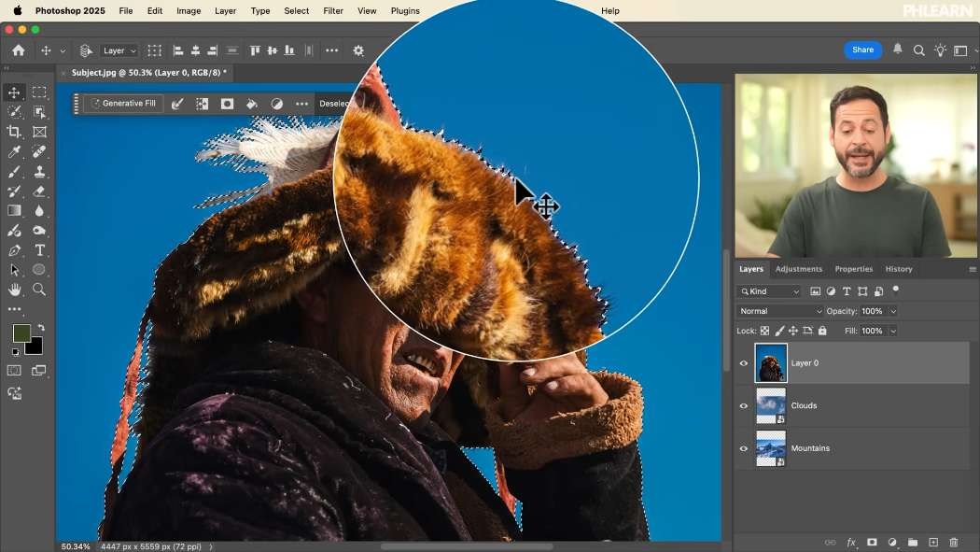
Task: Select the Eyedropper tool
Action: [14, 152]
